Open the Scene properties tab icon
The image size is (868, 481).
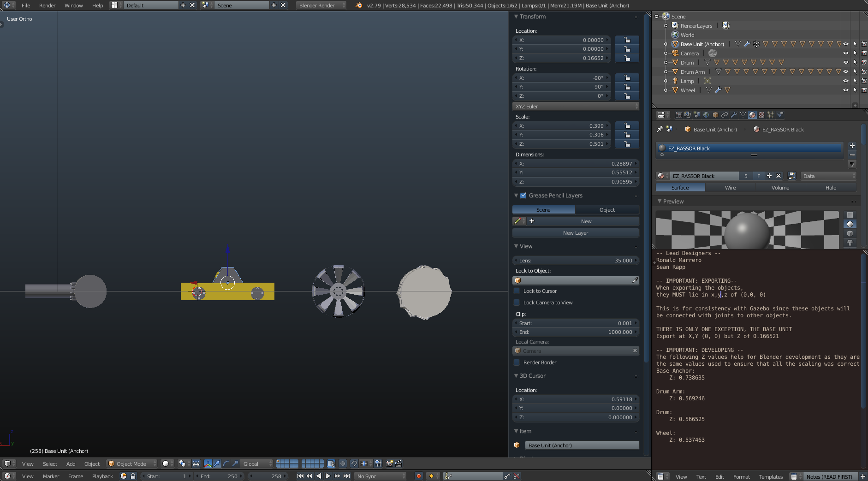[697, 115]
